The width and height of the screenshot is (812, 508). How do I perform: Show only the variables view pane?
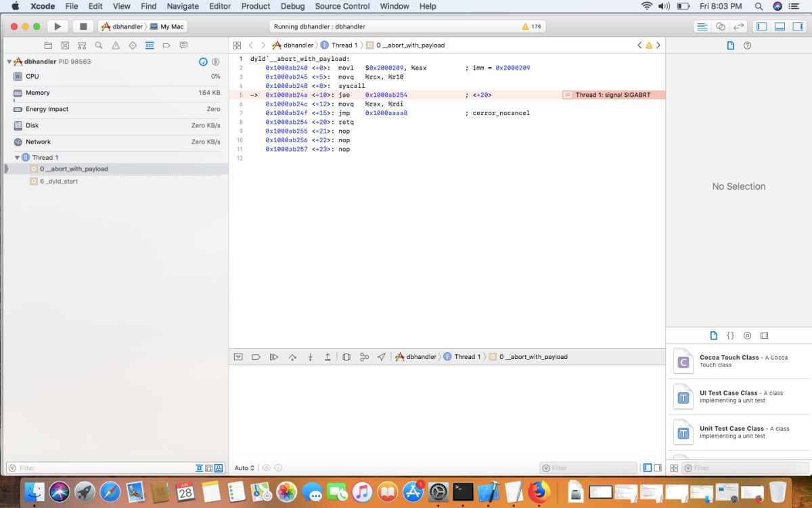point(648,468)
